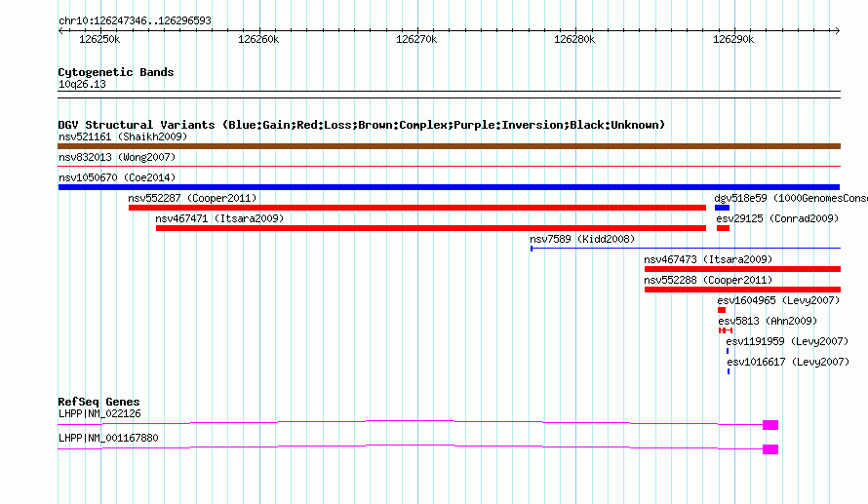
Task: Click the blue nsv1050670 gain bar
Action: tap(449, 187)
